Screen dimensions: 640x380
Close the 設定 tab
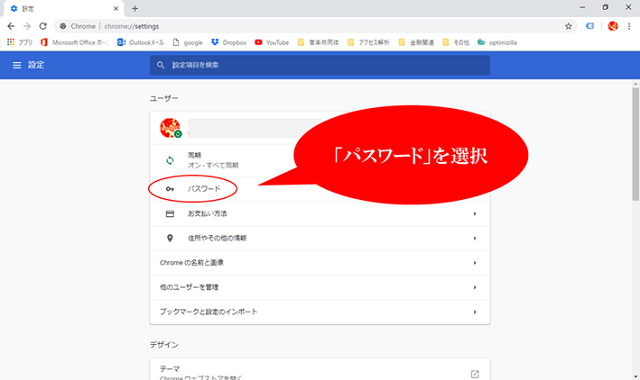pos(116,8)
